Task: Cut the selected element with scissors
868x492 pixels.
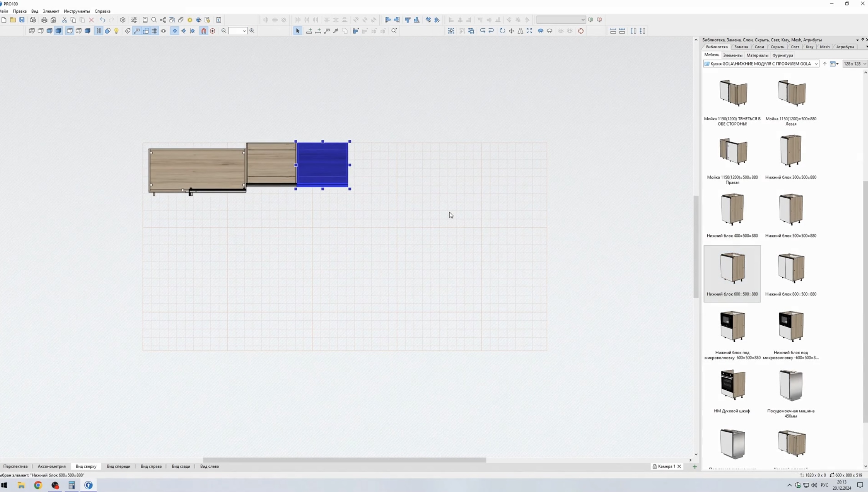Action: click(x=64, y=20)
